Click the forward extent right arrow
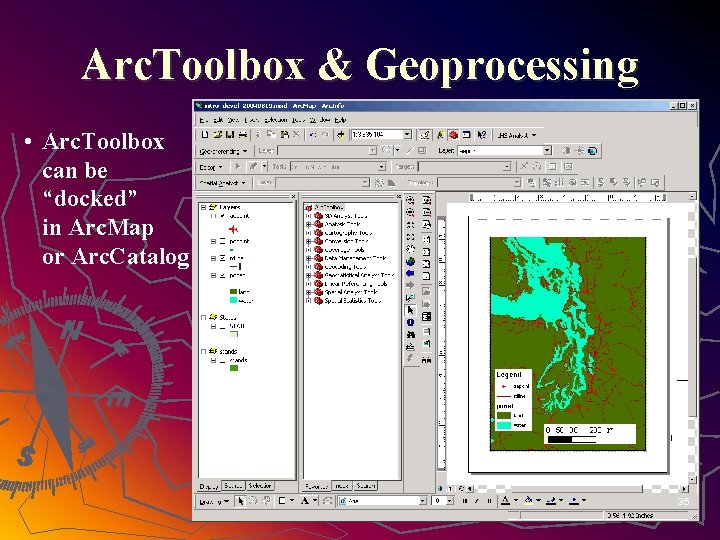The width and height of the screenshot is (720, 540). (411, 285)
